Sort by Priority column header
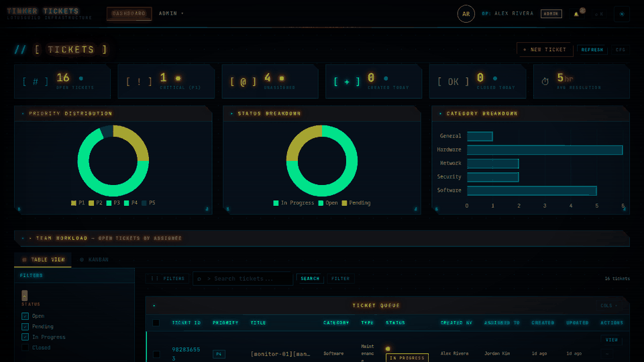This screenshot has height=362, width=644. pyautogui.click(x=225, y=323)
